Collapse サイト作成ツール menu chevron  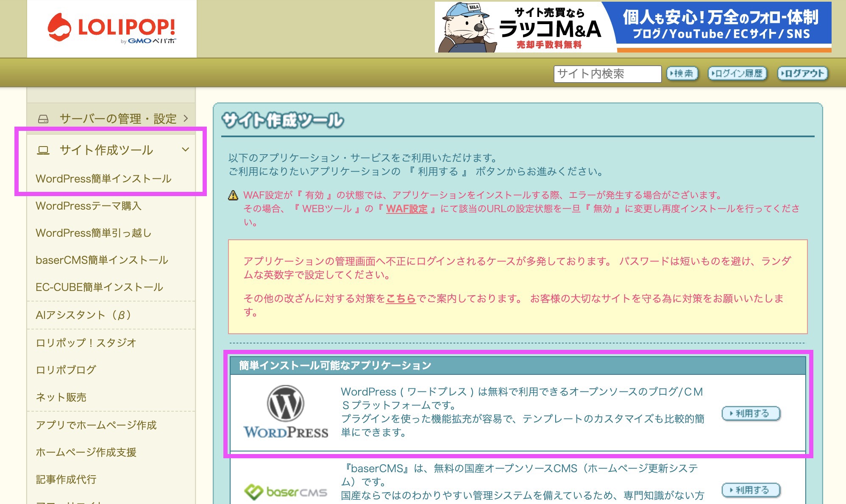pyautogui.click(x=185, y=150)
